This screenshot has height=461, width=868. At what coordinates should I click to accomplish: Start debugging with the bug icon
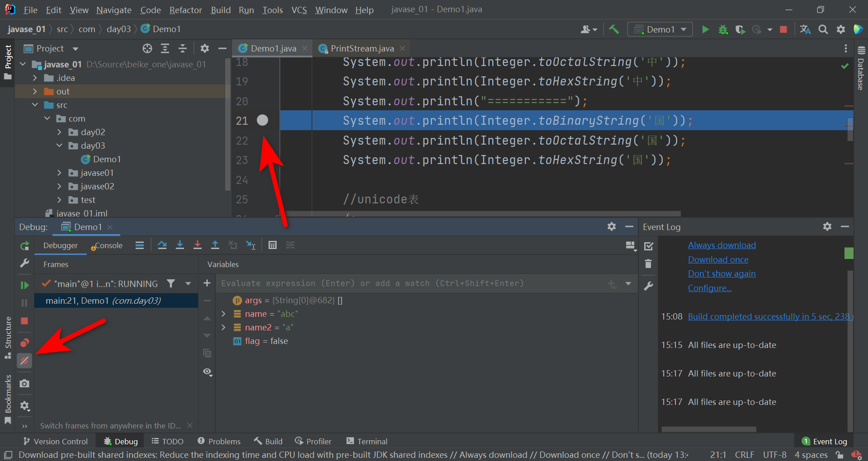click(x=723, y=29)
